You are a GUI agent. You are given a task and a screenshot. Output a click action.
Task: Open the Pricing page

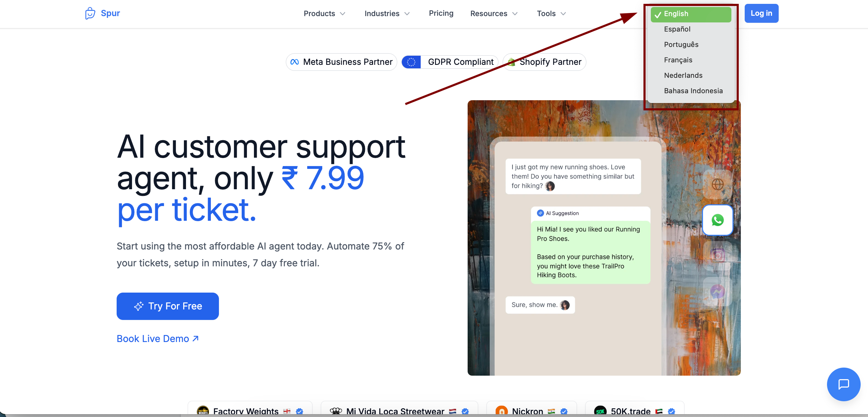coord(441,13)
